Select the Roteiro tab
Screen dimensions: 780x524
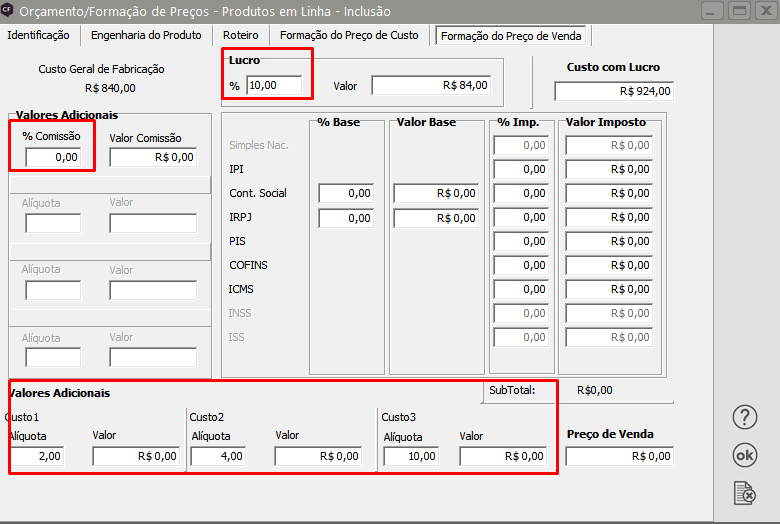pos(240,35)
